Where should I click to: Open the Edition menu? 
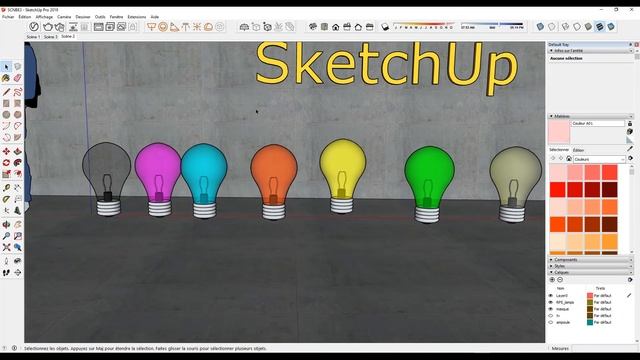[x=25, y=17]
